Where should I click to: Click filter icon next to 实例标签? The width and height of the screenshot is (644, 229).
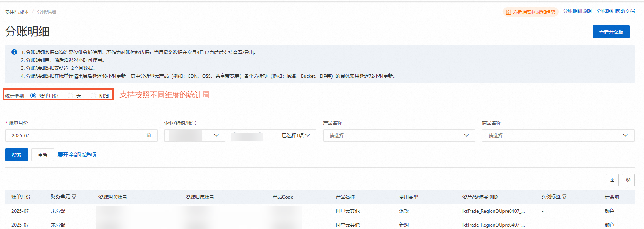point(564,197)
